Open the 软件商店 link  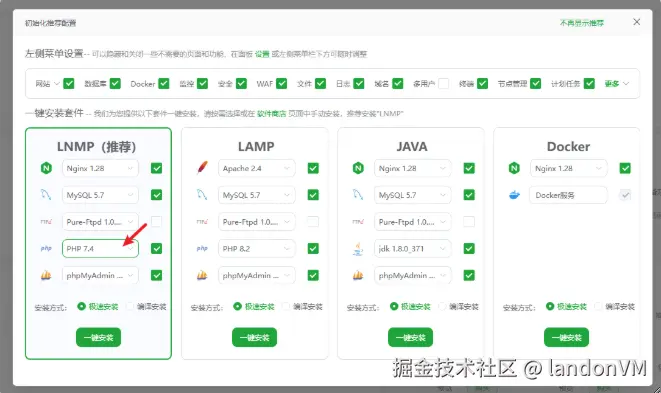click(x=271, y=113)
